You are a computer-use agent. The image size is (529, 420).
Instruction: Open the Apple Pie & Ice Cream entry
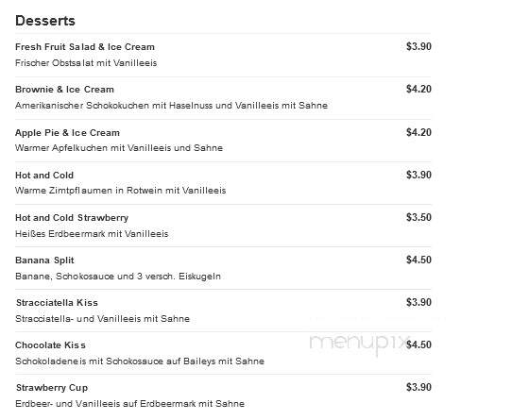coord(67,132)
